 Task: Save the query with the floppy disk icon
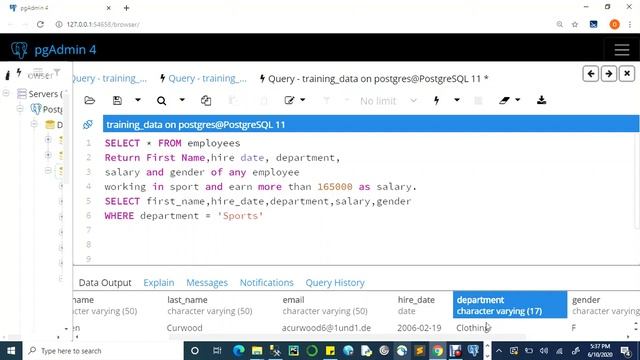coord(117,100)
